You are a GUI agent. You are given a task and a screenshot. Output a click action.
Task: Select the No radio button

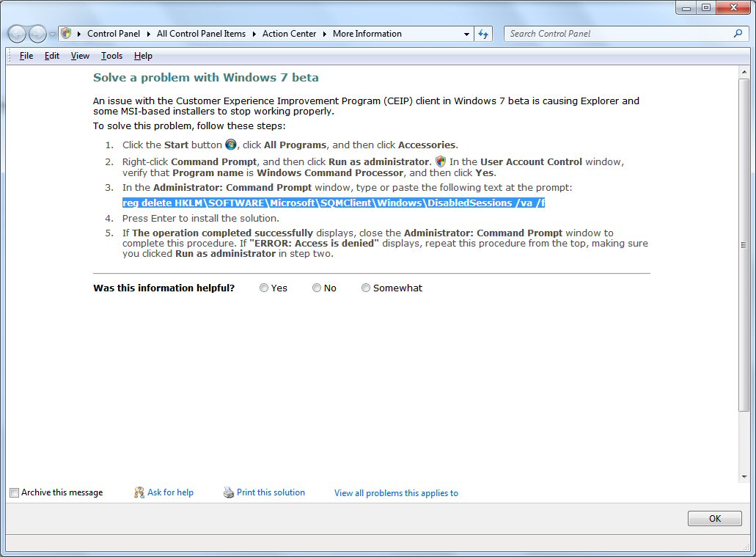tap(316, 288)
